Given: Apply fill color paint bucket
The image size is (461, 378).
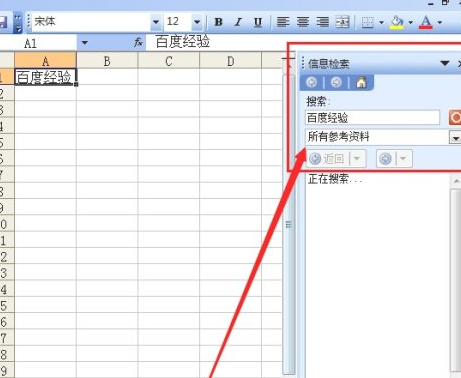Looking at the screenshot, I should 397,22.
